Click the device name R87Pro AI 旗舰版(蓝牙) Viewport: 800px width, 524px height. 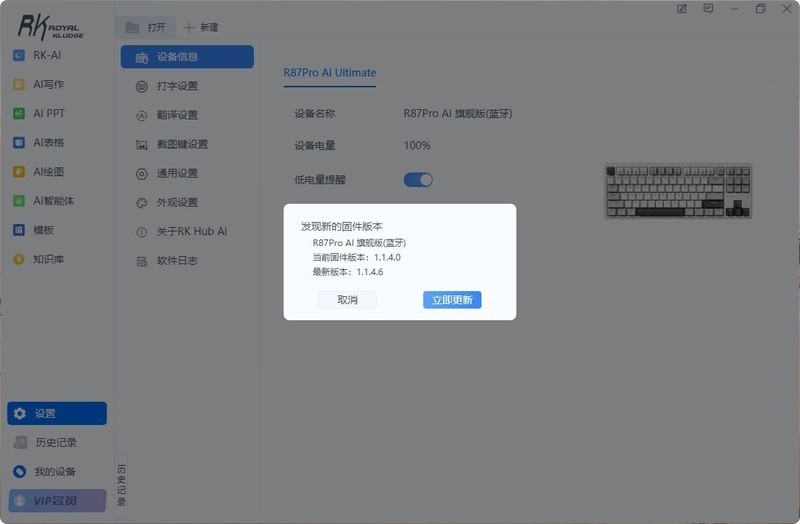pyautogui.click(x=458, y=113)
